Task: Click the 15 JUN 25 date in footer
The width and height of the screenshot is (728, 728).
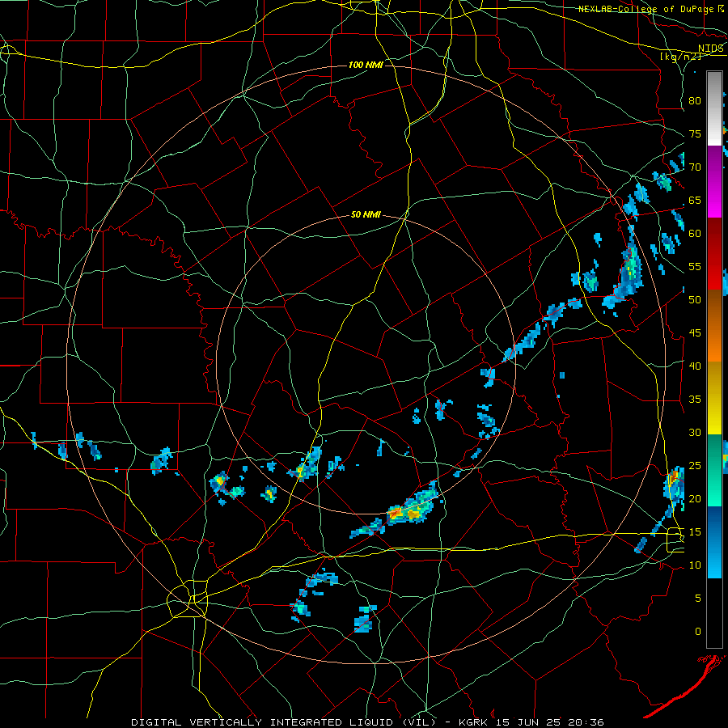Action: point(529,722)
